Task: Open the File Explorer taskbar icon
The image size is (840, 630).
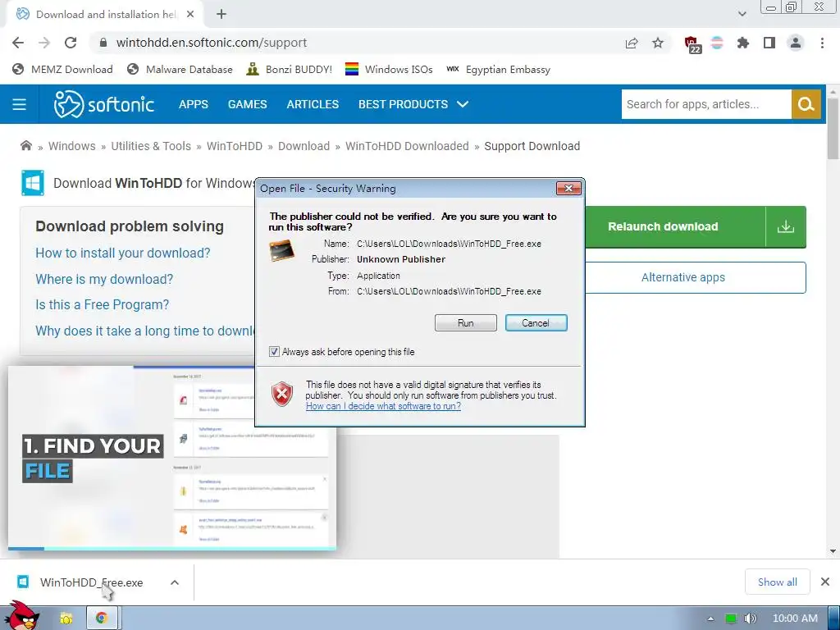Action: 66,619
